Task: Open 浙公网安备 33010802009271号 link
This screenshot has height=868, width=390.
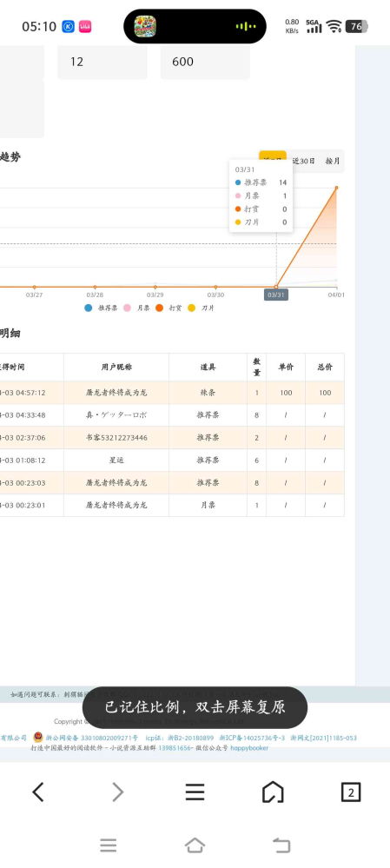Action: pos(92,738)
